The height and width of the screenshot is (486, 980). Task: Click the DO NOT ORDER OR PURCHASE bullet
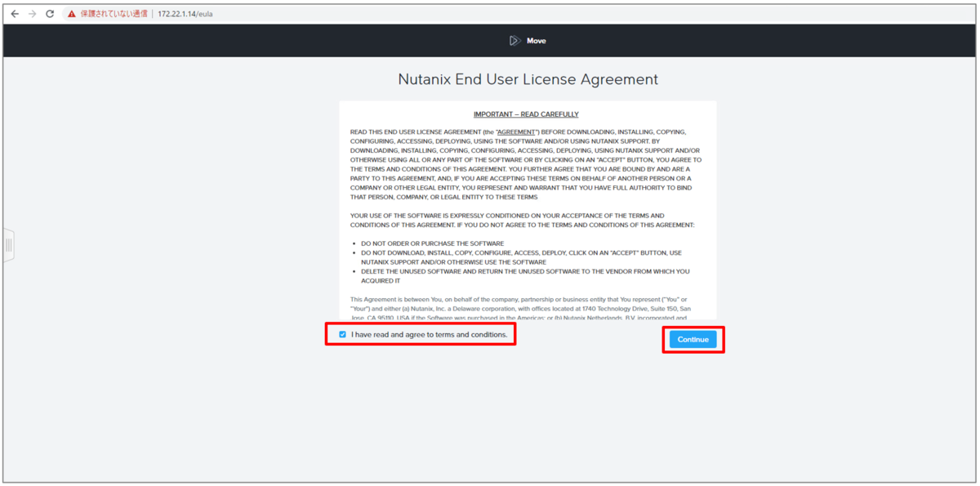433,243
